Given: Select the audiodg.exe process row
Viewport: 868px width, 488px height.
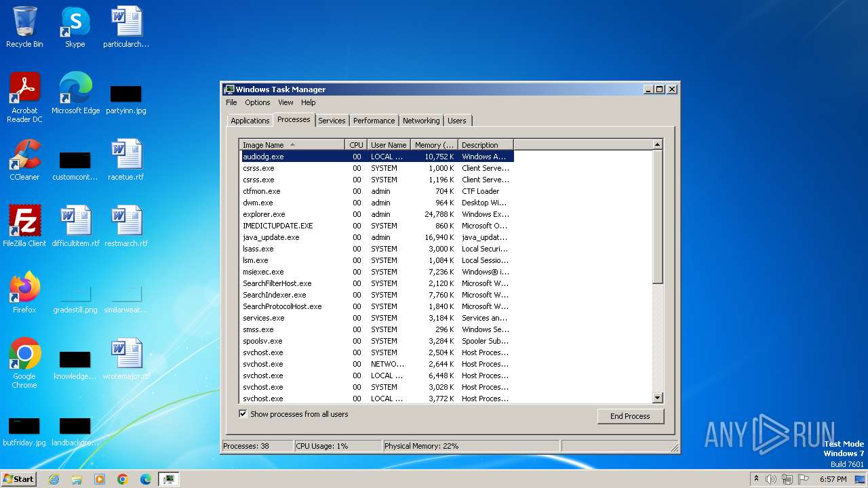Looking at the screenshot, I should click(x=376, y=157).
